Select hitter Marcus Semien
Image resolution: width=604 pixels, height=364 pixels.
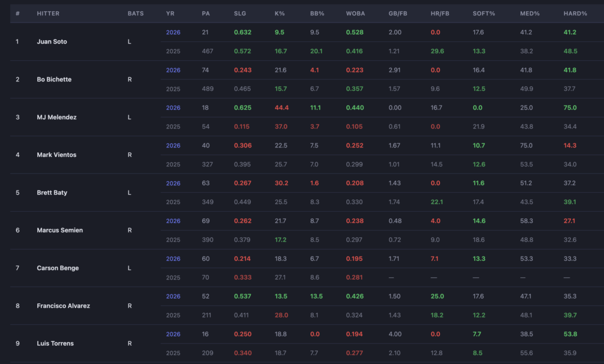[x=60, y=230]
